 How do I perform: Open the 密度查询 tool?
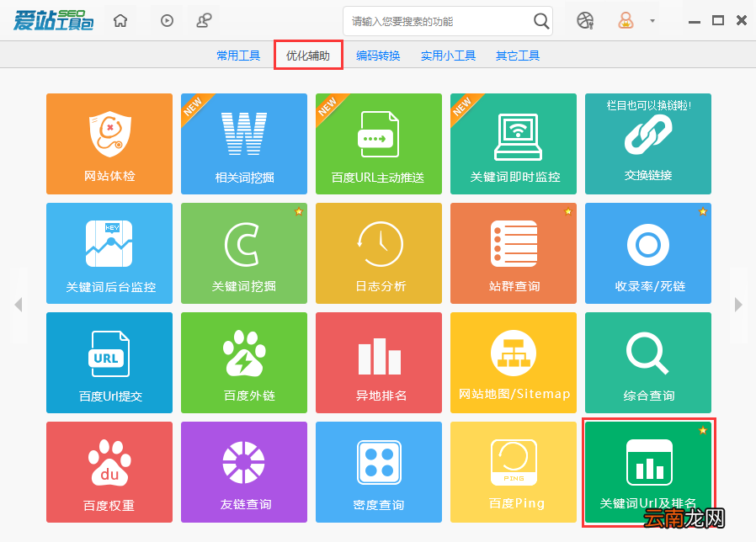379,472
